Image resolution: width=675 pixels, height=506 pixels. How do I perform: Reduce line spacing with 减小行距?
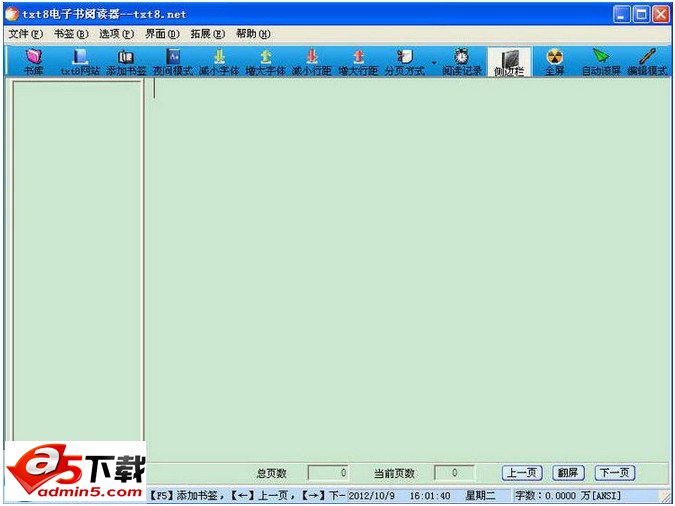pyautogui.click(x=312, y=62)
